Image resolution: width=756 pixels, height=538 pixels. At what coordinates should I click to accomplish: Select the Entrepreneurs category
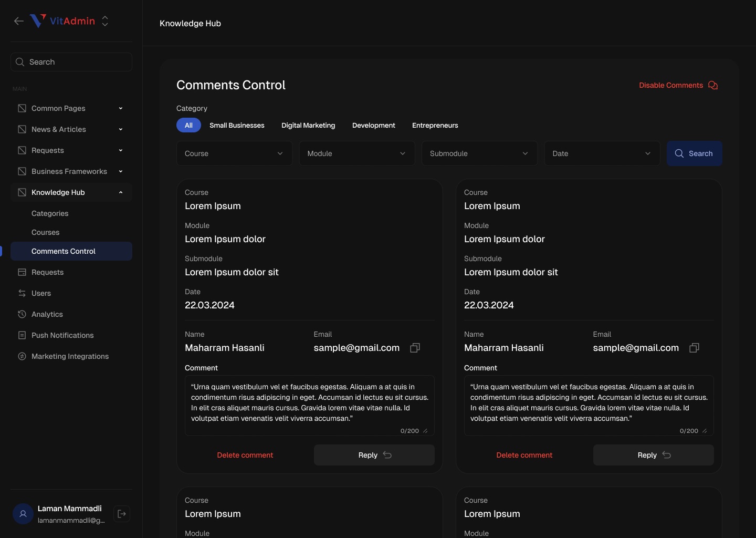(435, 125)
